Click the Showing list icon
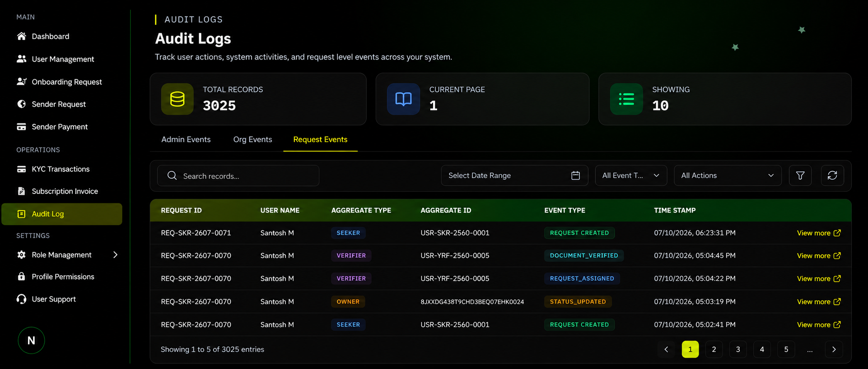This screenshot has height=369, width=868. (x=626, y=99)
